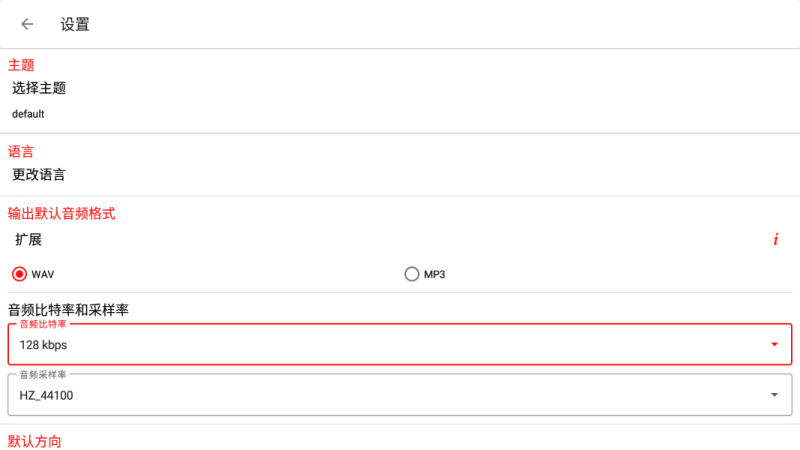This screenshot has width=800, height=450.
Task: Open the 选择主题 theme option
Action: coord(39,88)
